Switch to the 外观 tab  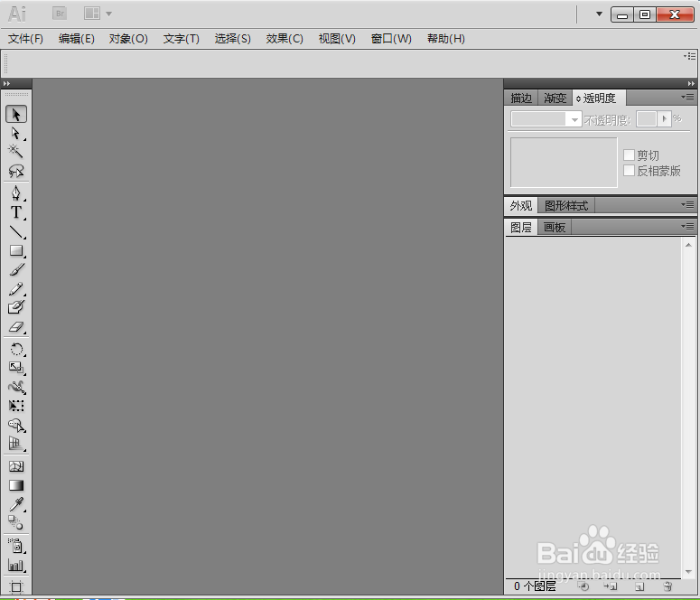[521, 205]
